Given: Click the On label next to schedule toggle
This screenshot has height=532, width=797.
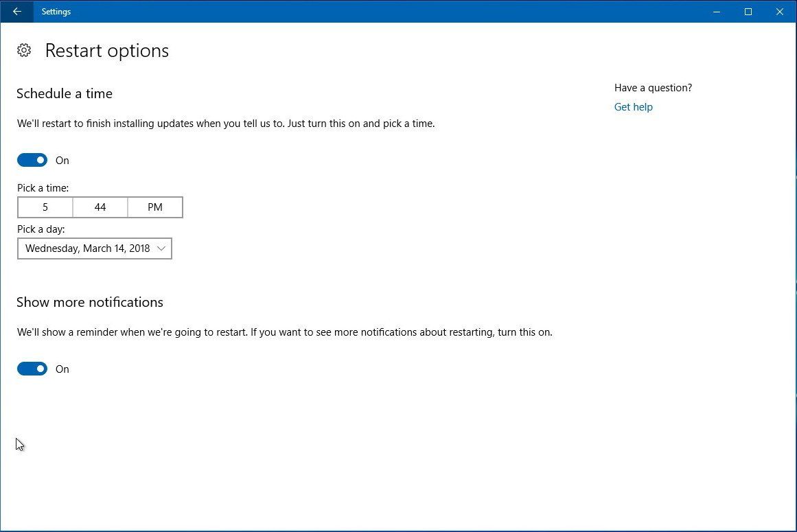Looking at the screenshot, I should (62, 160).
